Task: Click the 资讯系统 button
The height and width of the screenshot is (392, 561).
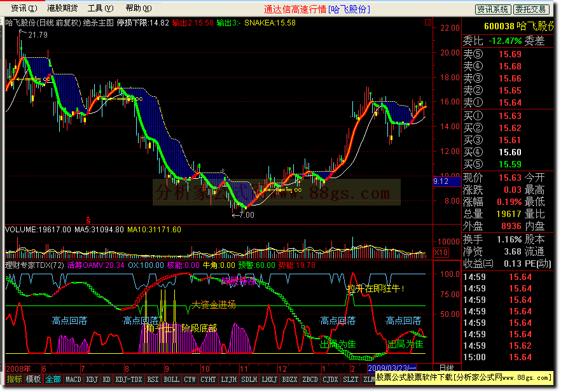Action: pos(493,9)
